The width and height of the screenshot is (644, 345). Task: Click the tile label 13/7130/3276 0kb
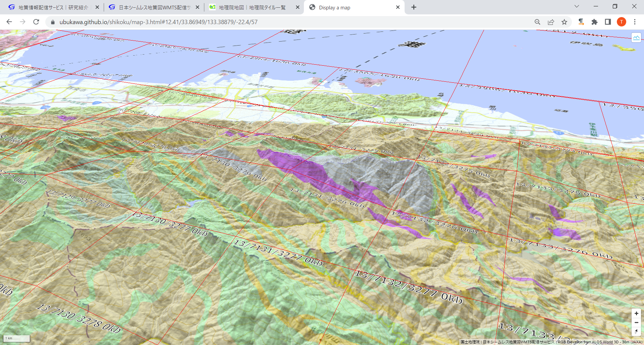pyautogui.click(x=233, y=167)
